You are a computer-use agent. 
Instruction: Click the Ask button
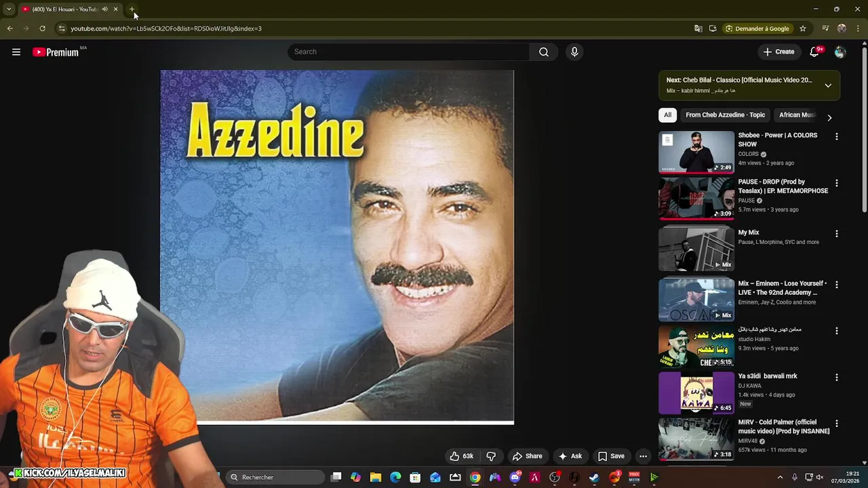click(x=570, y=456)
